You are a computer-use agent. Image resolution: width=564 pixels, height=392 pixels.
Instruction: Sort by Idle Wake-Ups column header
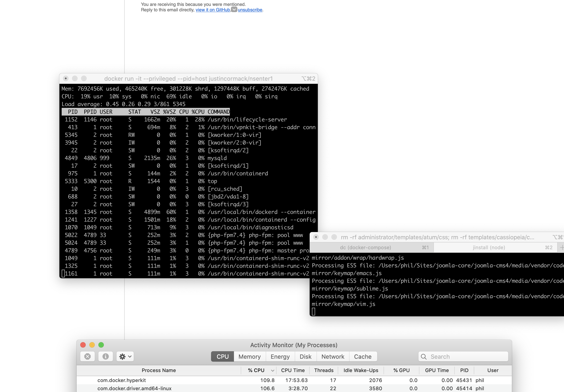click(x=361, y=370)
